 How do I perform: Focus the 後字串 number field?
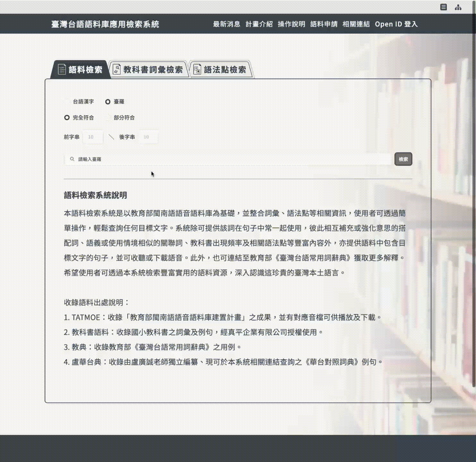point(149,137)
